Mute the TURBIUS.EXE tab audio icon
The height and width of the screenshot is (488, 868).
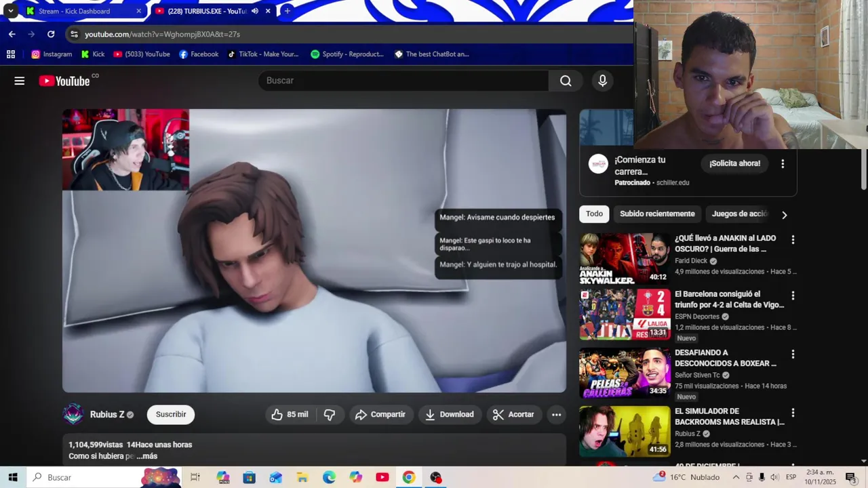[x=255, y=11]
